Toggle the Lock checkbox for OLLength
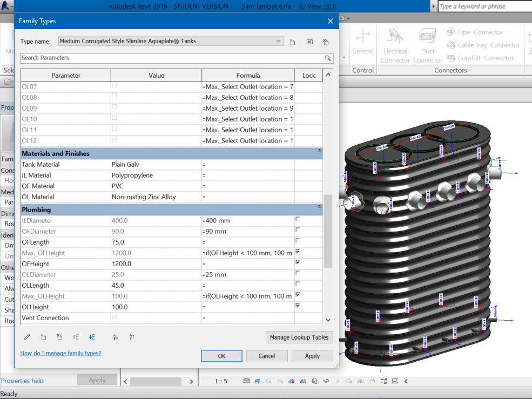532x399 pixels. tap(298, 284)
